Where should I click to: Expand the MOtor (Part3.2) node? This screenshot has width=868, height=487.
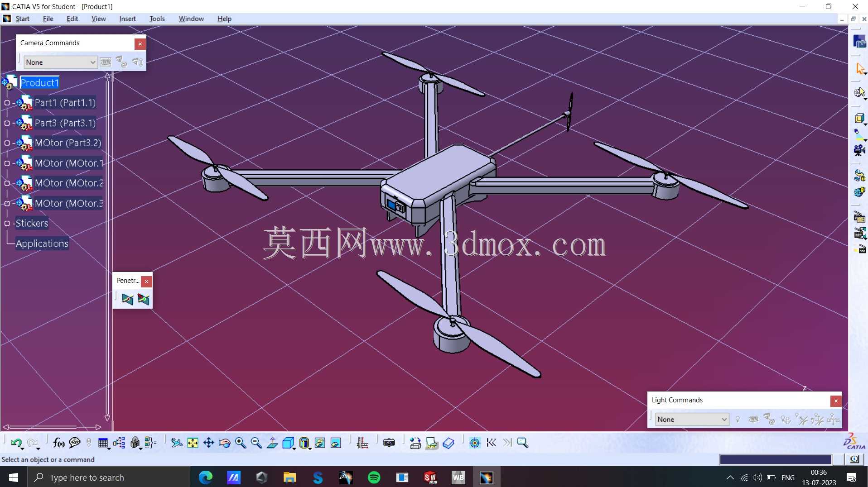(x=7, y=143)
